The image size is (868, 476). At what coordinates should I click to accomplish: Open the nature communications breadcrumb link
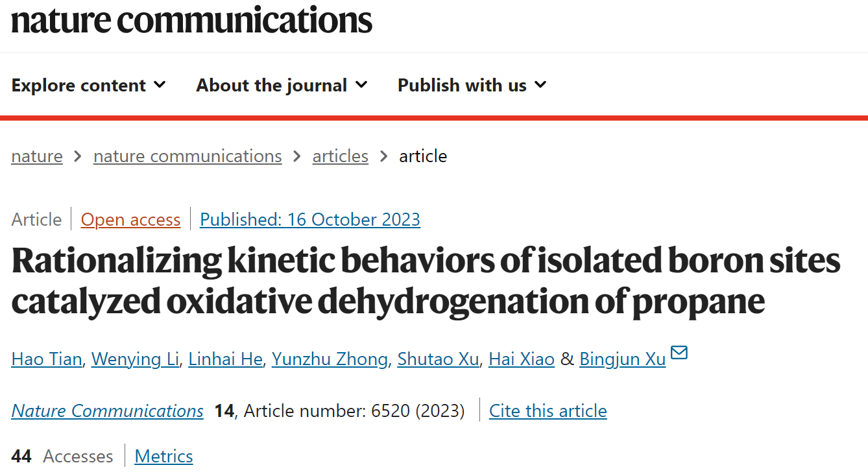[x=187, y=156]
